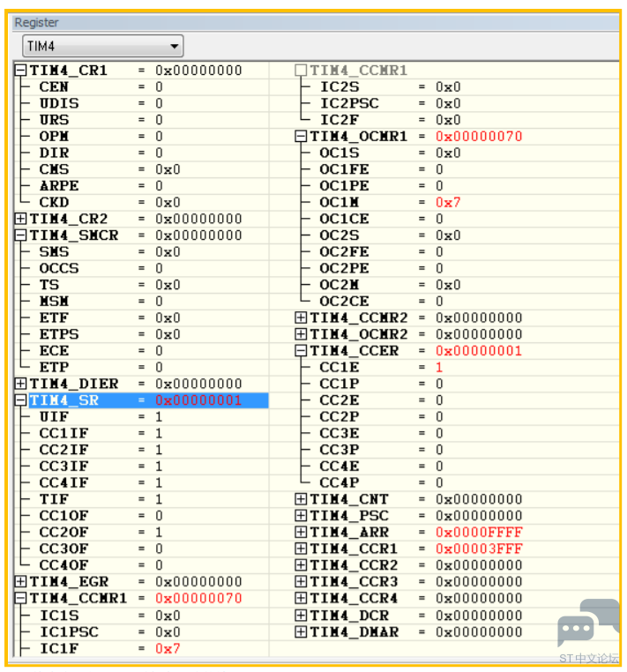Select the CC2OF overcapture flag row

[x=63, y=533]
